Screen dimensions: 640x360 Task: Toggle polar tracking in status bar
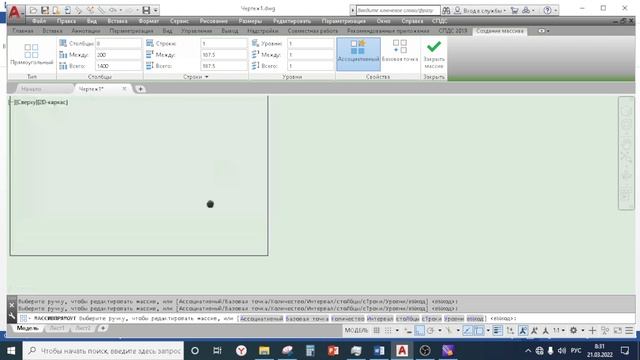point(430,330)
